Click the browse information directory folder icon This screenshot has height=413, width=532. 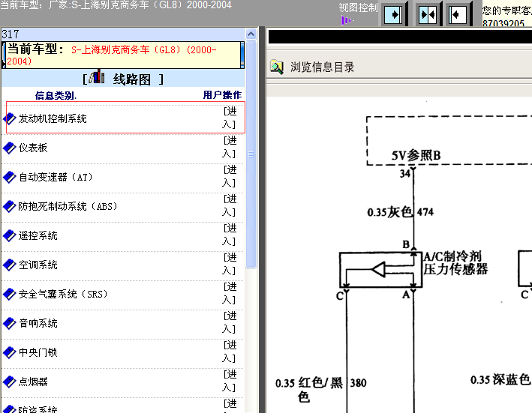click(277, 67)
